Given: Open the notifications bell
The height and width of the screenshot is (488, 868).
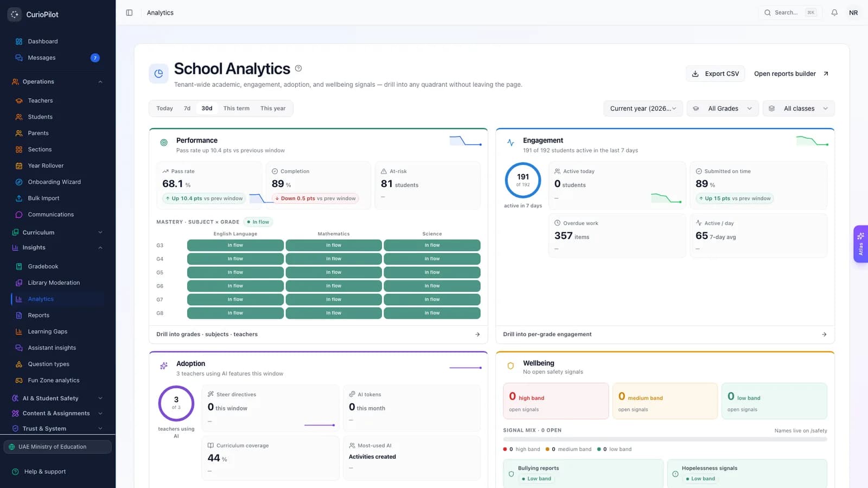Looking at the screenshot, I should (x=834, y=12).
